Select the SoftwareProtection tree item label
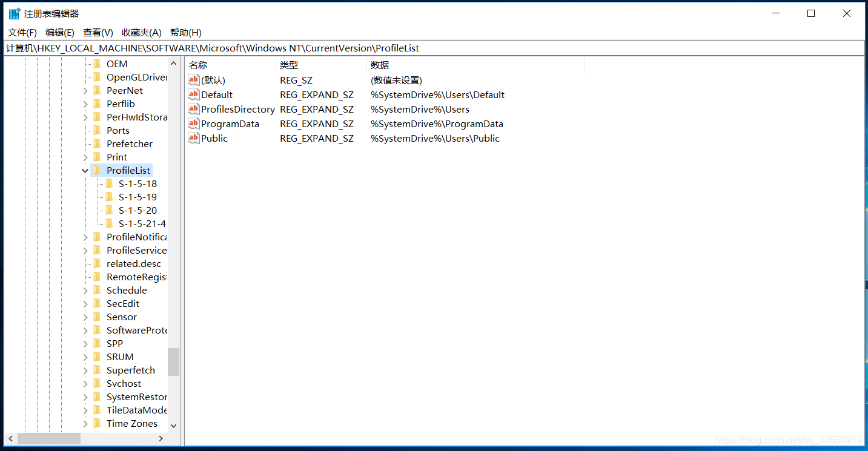 pos(136,330)
